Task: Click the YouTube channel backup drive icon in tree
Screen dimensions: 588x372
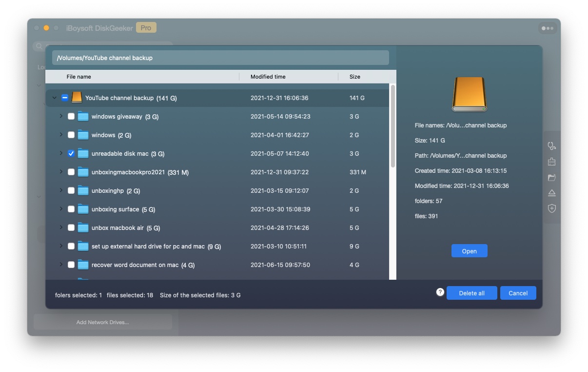Action: pos(77,98)
